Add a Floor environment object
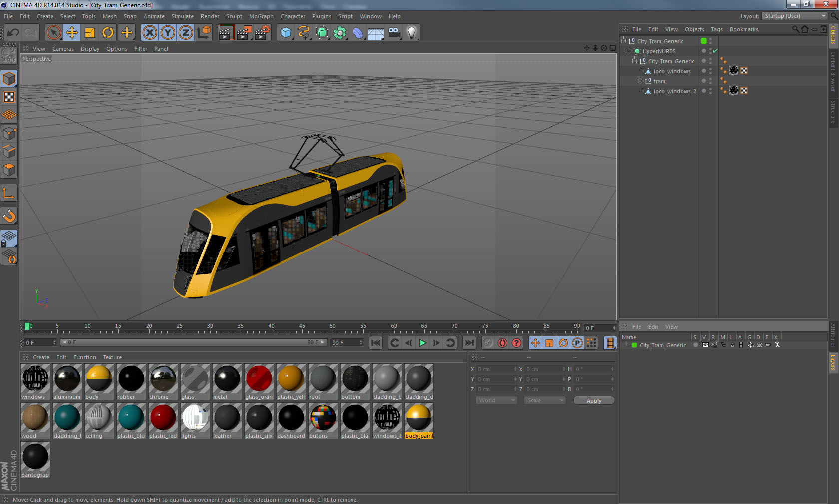 [376, 33]
